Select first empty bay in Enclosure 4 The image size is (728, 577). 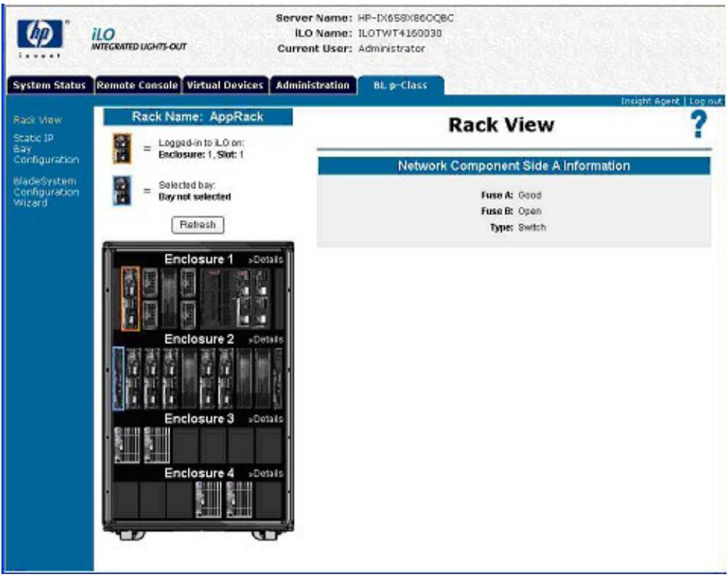tap(126, 499)
